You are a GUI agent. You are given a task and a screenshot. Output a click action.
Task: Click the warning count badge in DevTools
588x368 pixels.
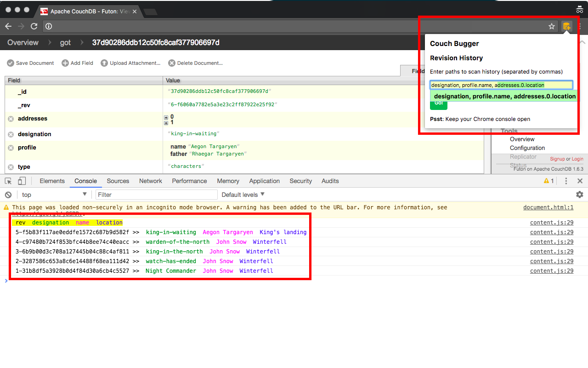point(549,181)
